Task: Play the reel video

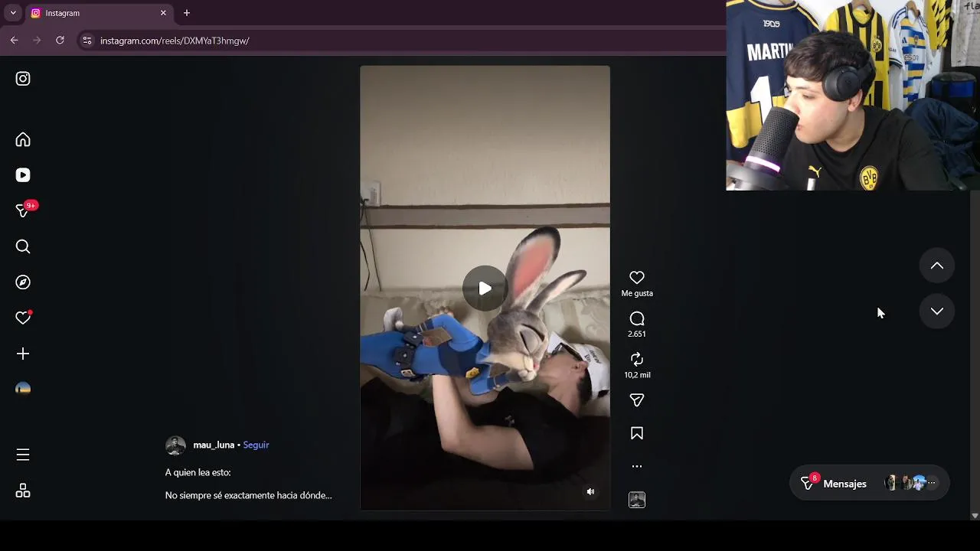Action: click(x=485, y=289)
